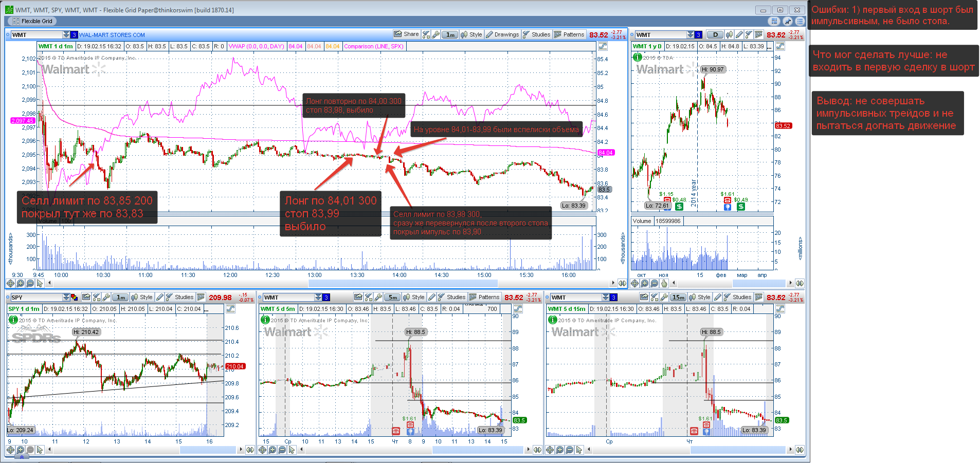The image size is (980, 463).
Task: Click Patterns icon in SPY chart toolbar
Action: tap(201, 297)
